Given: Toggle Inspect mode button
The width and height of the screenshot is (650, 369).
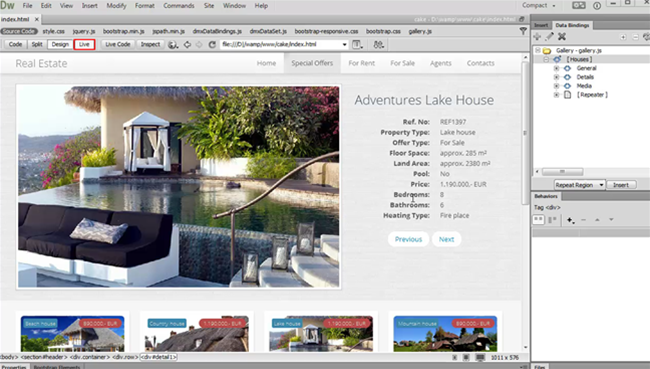Looking at the screenshot, I should click(150, 44).
